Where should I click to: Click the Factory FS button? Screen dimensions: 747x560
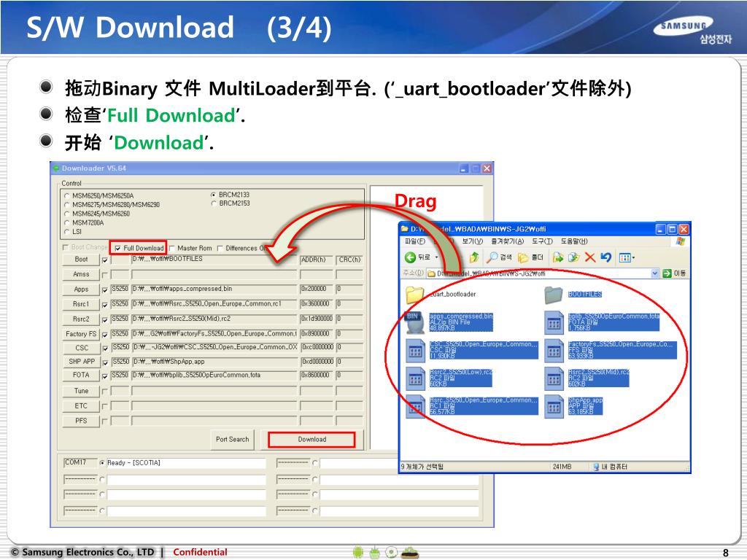(x=81, y=334)
